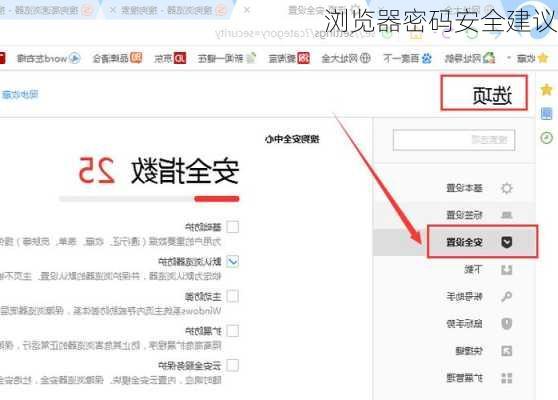
Task: Click the 帐号助手 key icon
Action: click(506, 296)
